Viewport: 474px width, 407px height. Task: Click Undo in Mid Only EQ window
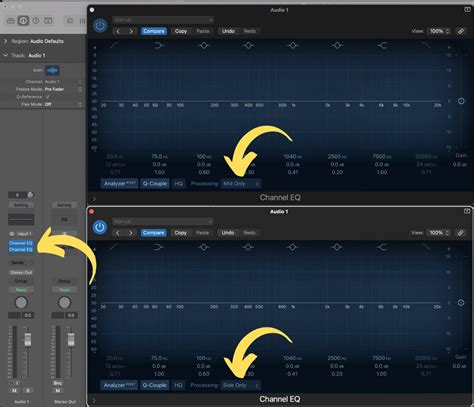(x=228, y=31)
